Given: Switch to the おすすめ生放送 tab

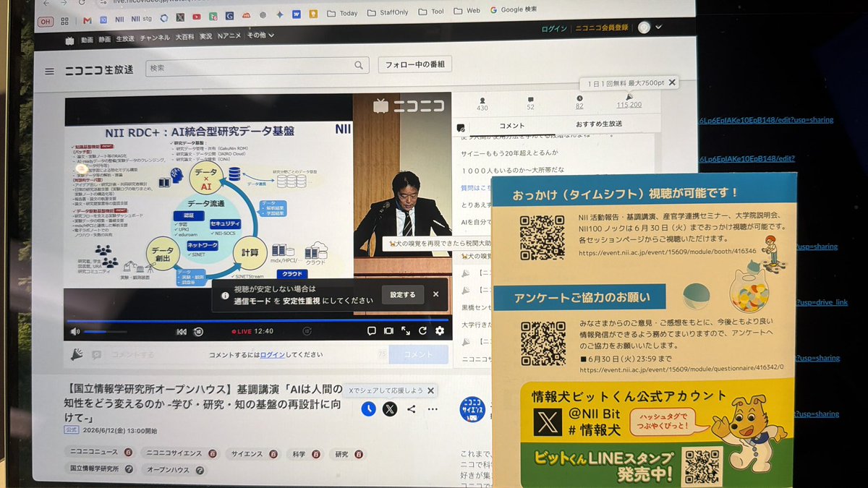Looking at the screenshot, I should tap(599, 124).
